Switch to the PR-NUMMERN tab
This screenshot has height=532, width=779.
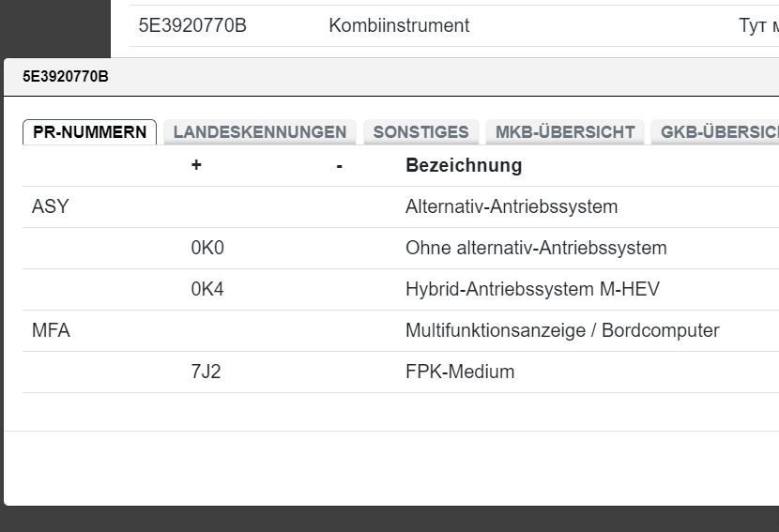90,132
